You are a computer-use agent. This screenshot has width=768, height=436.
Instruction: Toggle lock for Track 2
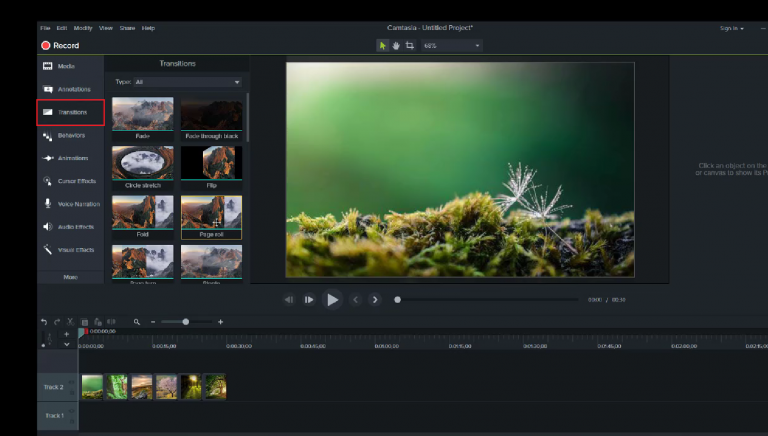point(72,392)
